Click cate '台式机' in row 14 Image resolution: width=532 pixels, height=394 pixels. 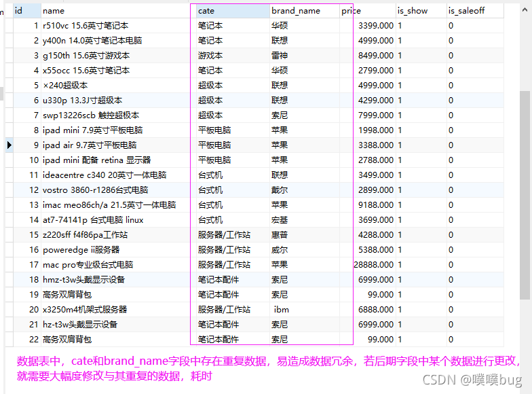click(x=233, y=220)
